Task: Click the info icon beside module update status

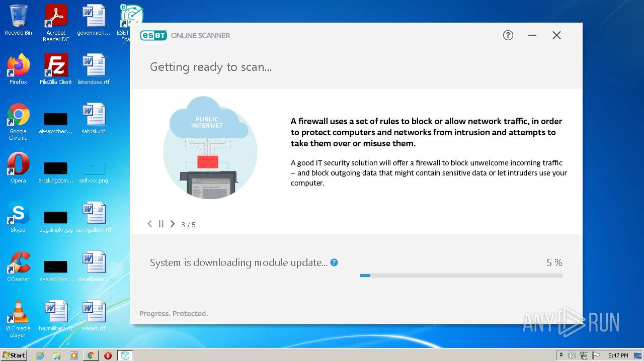Action: pyautogui.click(x=334, y=262)
